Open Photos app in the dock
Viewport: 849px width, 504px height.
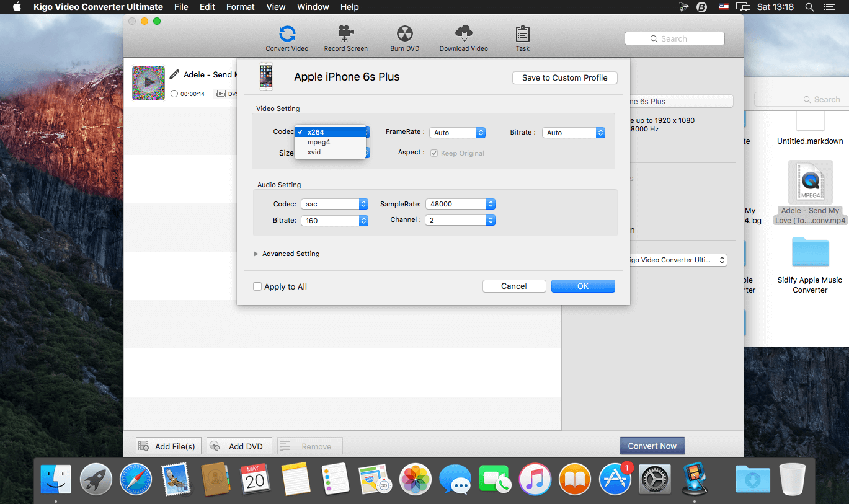(415, 479)
